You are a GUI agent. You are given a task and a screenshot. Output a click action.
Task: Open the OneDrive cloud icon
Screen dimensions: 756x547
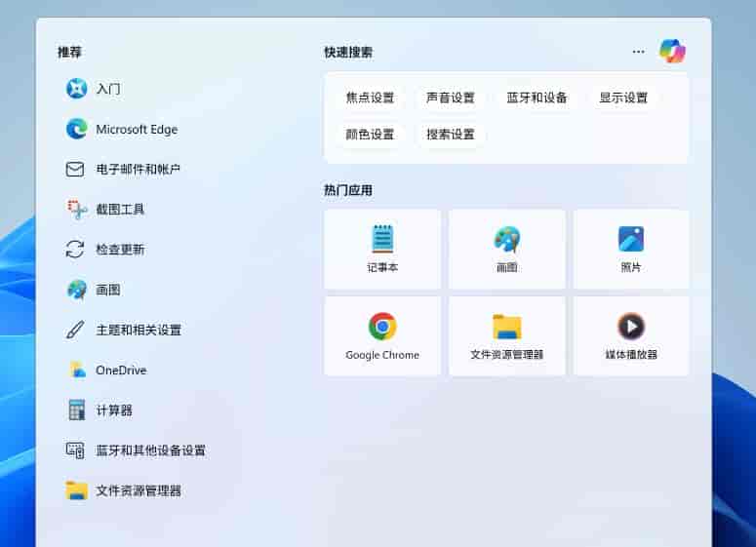coord(77,371)
